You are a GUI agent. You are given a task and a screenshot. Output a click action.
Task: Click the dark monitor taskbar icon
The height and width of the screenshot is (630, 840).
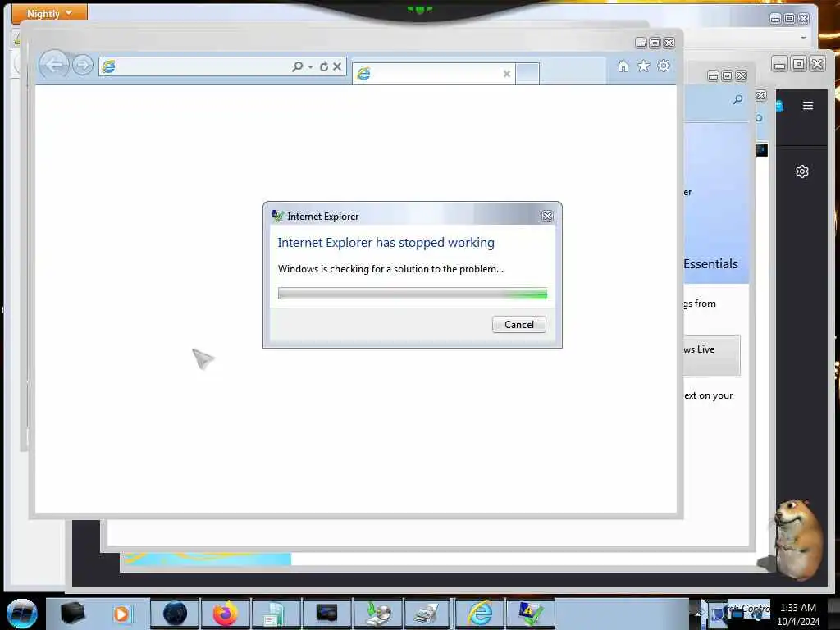point(326,613)
